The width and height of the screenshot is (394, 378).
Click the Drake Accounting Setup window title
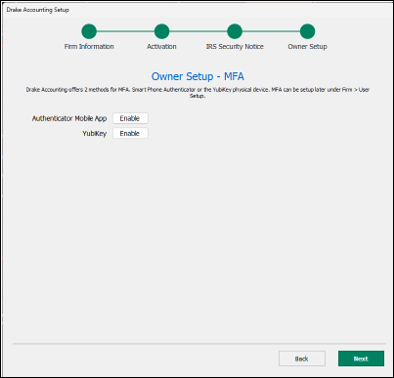[38, 10]
